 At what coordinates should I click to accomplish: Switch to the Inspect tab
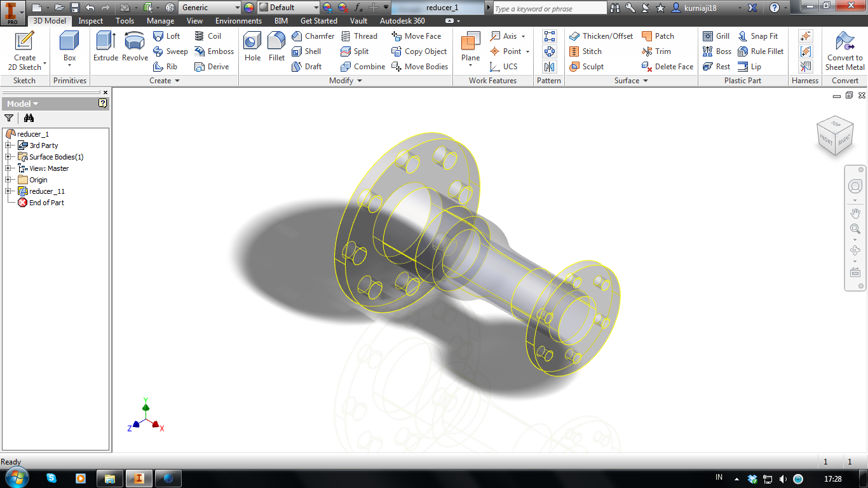coord(90,21)
